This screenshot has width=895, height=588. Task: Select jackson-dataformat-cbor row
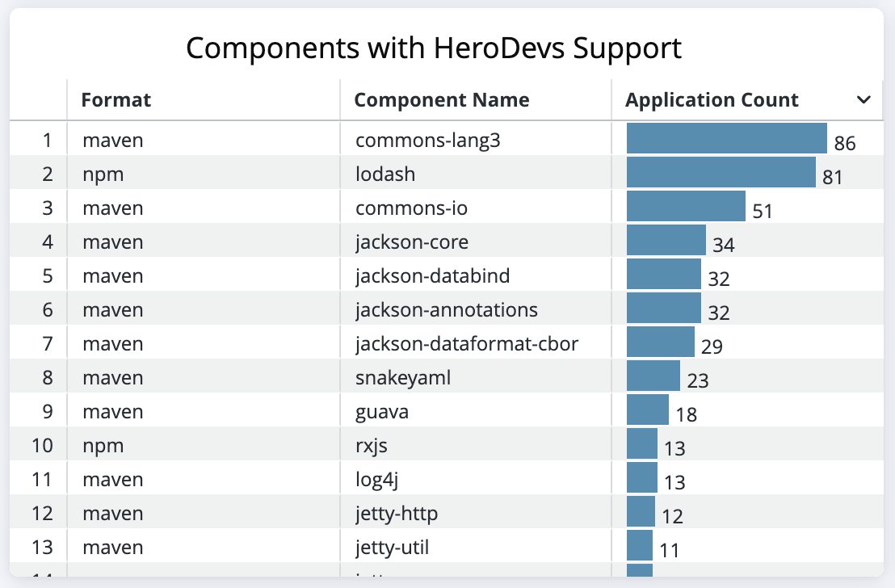pyautogui.click(x=447, y=343)
